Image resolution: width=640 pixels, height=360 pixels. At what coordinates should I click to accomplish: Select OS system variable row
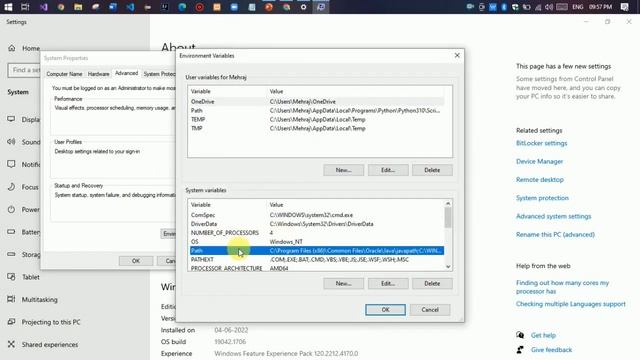coord(317,242)
